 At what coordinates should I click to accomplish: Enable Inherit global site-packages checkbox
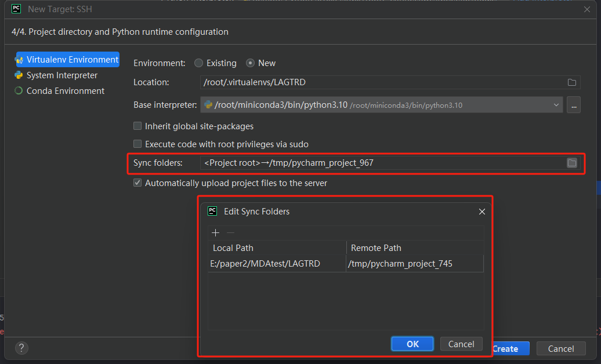point(137,126)
